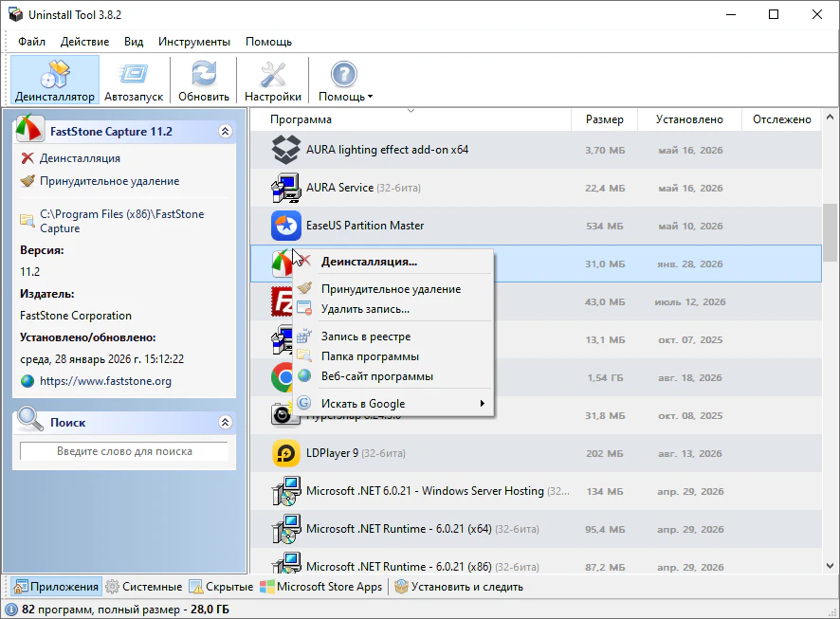Click the FastStone Capture icon in left panel header

click(x=30, y=128)
